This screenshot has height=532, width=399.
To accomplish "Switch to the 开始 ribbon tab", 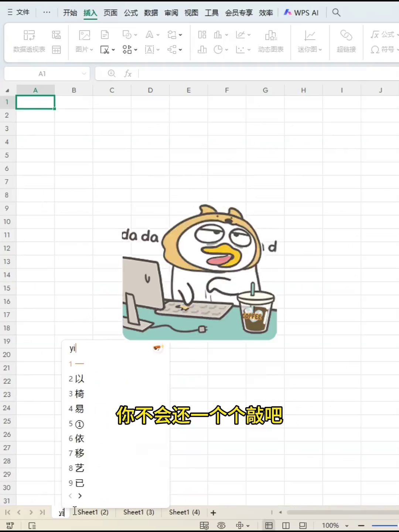I will 70,13.
